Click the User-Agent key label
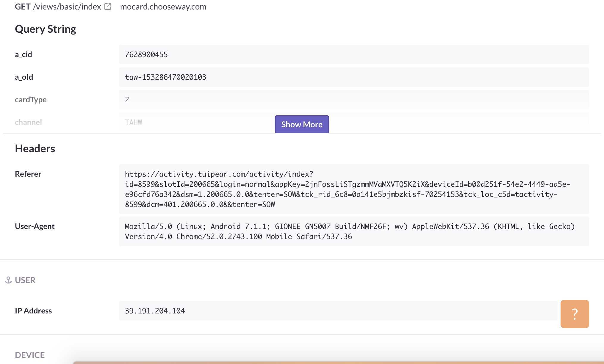Image resolution: width=604 pixels, height=364 pixels. click(35, 226)
